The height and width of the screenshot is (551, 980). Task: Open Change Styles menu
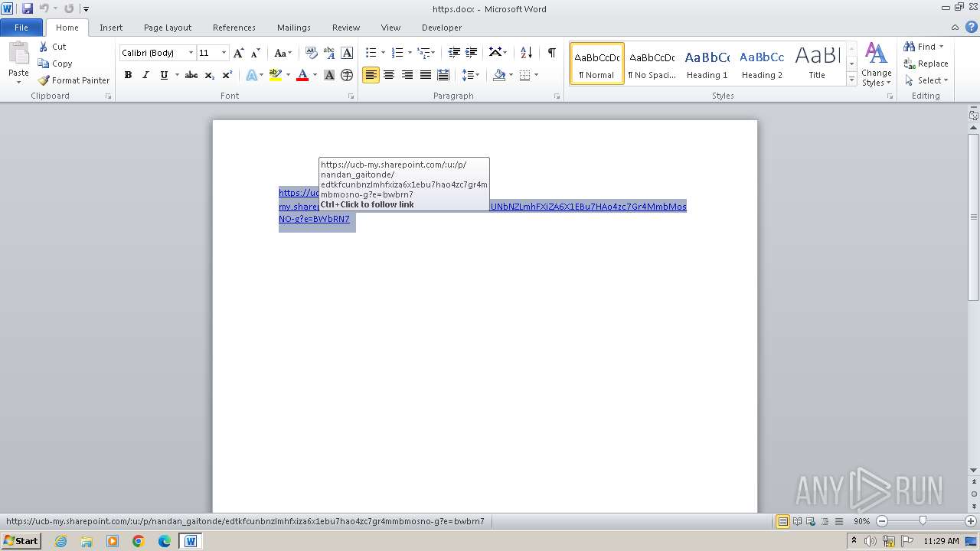(876, 65)
